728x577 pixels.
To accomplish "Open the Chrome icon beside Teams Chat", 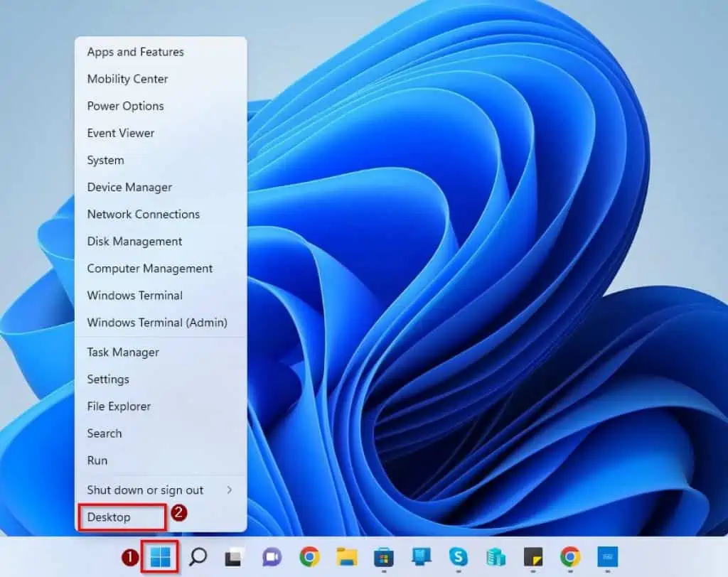I will (309, 556).
